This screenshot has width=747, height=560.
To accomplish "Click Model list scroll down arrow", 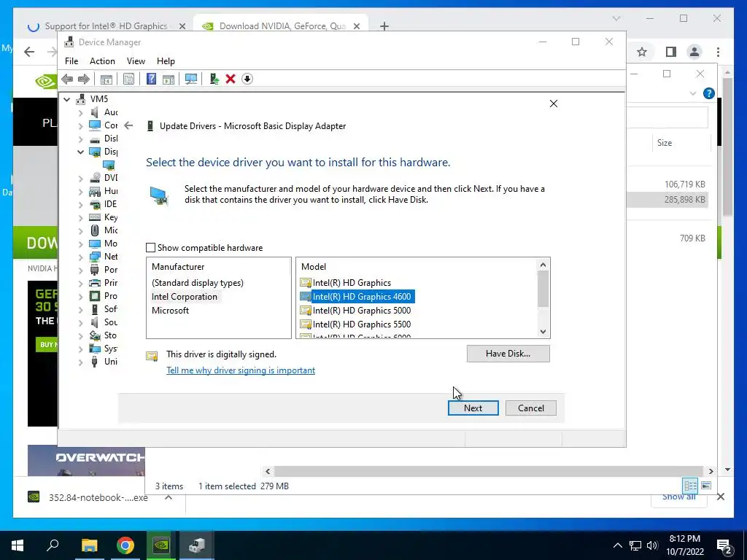I will (543, 332).
